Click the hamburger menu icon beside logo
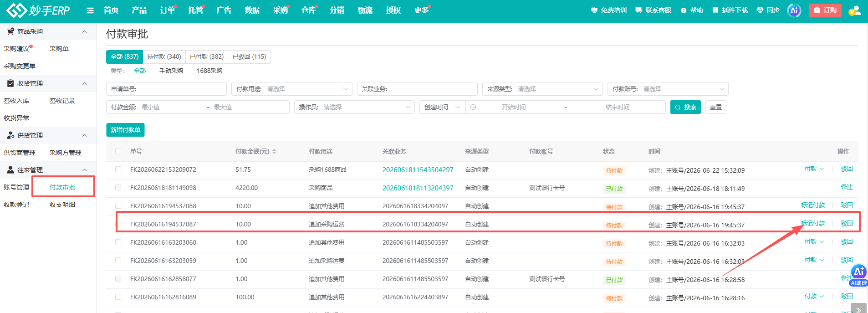The height and width of the screenshot is (313, 868). (90, 10)
